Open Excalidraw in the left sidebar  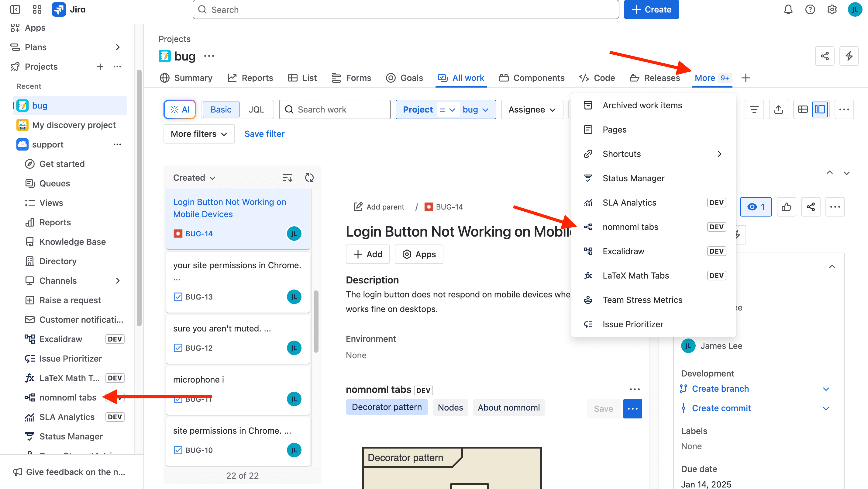(61, 339)
